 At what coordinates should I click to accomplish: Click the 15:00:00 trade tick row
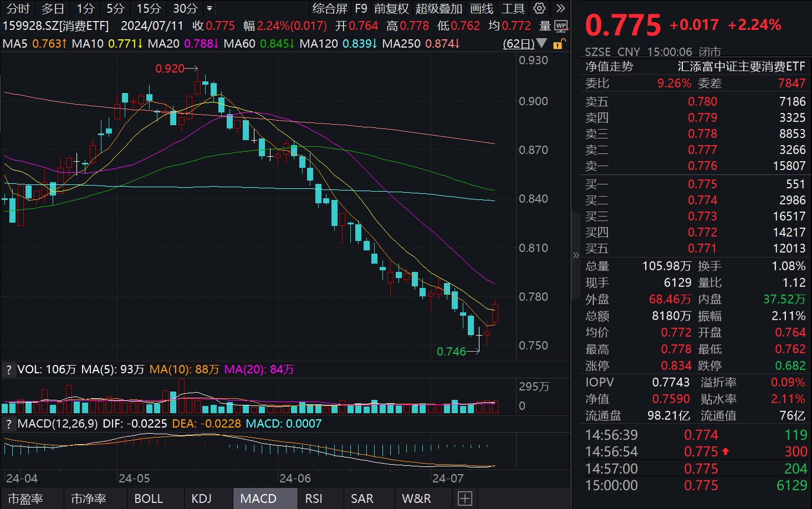[696, 485]
